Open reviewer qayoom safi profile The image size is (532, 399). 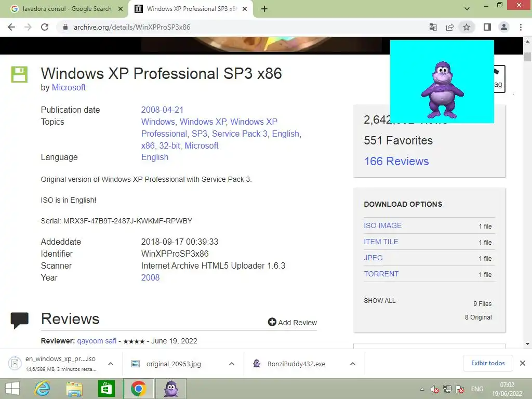pos(97,341)
